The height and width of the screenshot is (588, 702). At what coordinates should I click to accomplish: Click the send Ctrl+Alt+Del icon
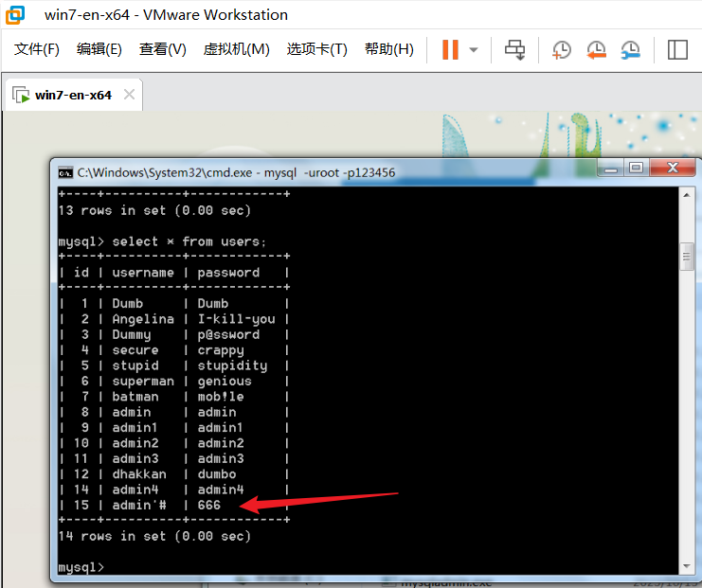tap(514, 49)
